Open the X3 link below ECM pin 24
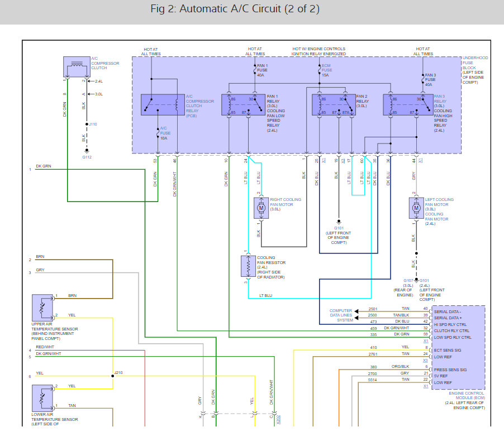Image resolution: width=504 pixels, height=446 pixels. (426, 361)
